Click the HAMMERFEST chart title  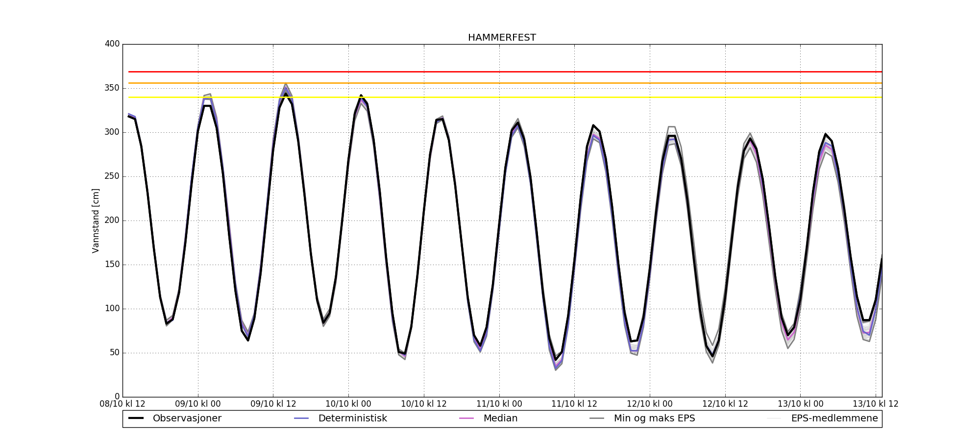click(502, 38)
